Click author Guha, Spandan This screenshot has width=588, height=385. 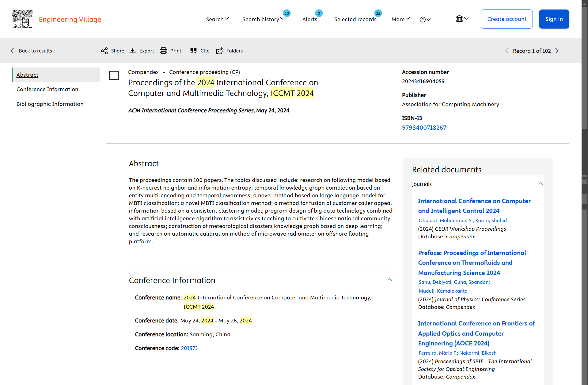471,282
